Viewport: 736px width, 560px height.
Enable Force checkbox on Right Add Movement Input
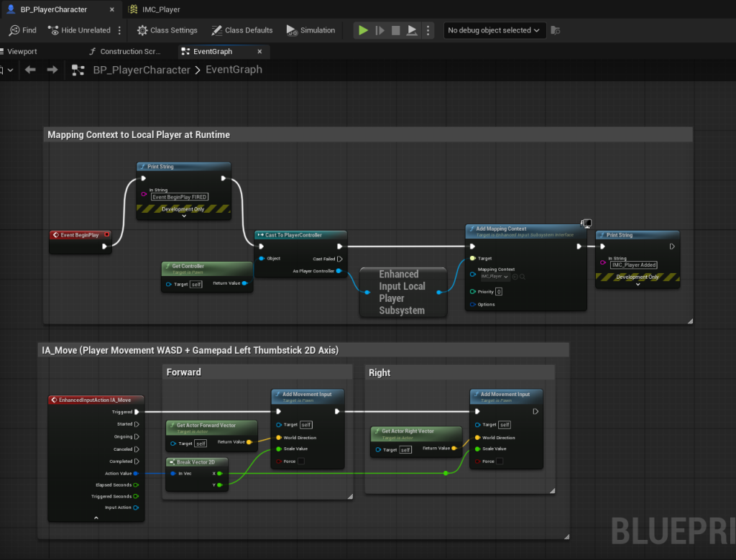tap(499, 461)
